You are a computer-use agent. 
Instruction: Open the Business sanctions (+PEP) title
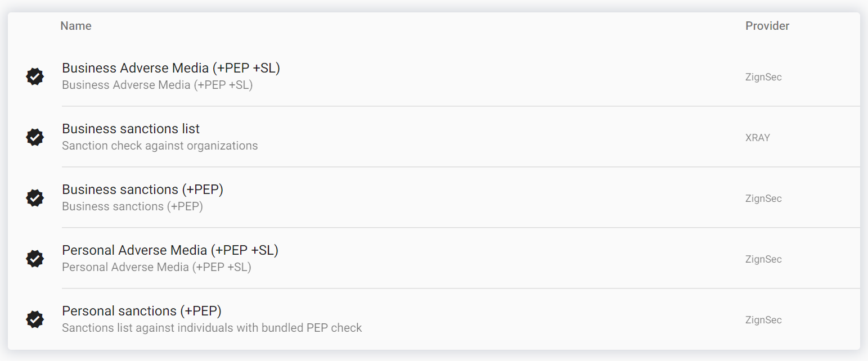pos(142,189)
